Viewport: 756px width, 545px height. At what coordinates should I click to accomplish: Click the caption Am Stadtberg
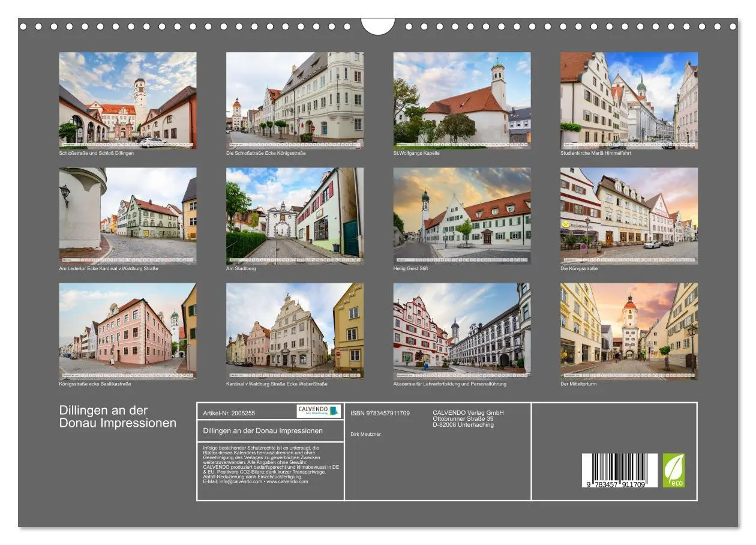pos(241,268)
